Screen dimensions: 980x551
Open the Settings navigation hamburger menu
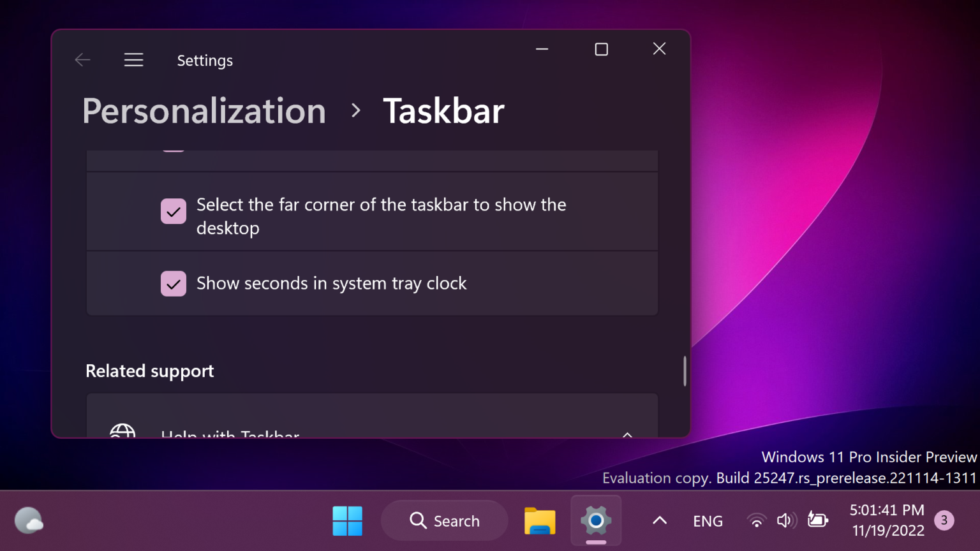point(133,59)
